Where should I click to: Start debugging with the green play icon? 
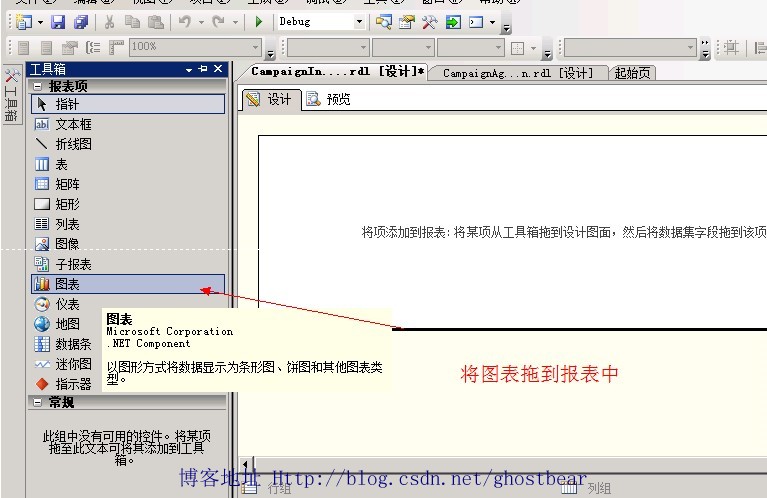pos(259,22)
